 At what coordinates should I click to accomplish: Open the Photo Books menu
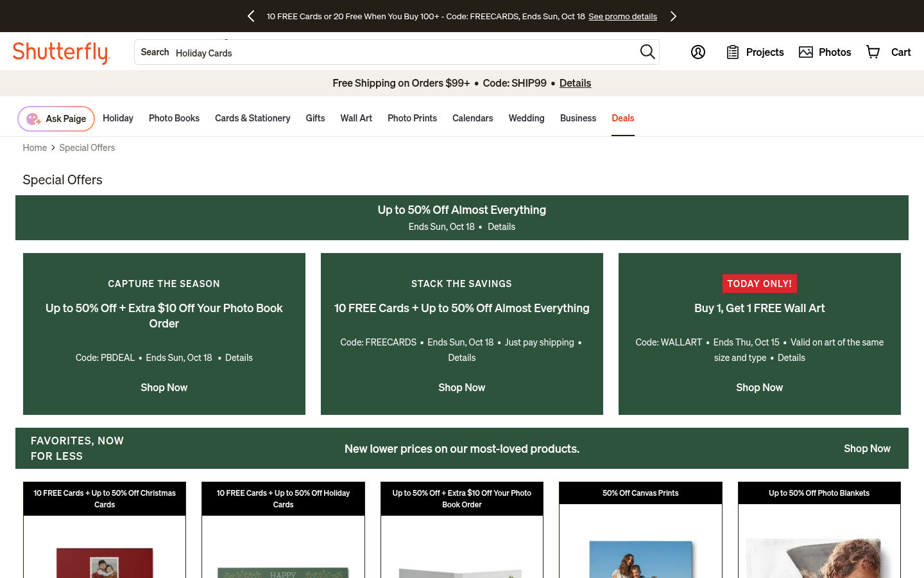(x=174, y=118)
